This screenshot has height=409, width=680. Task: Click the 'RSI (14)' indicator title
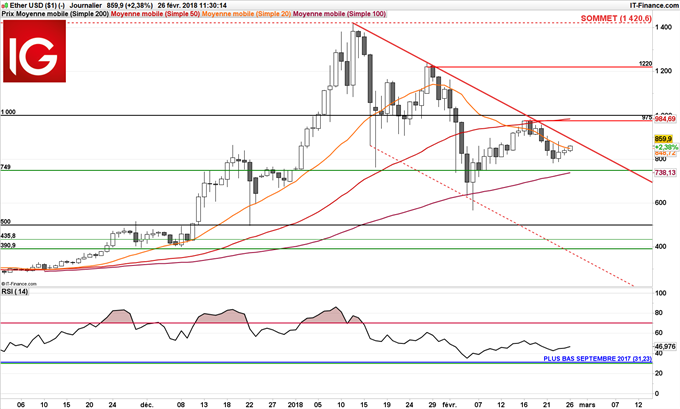tap(14, 292)
